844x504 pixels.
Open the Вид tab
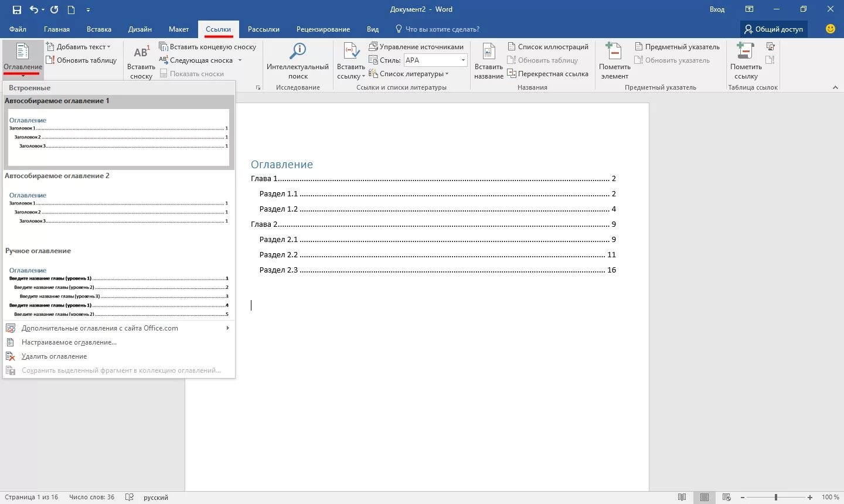tap(373, 29)
